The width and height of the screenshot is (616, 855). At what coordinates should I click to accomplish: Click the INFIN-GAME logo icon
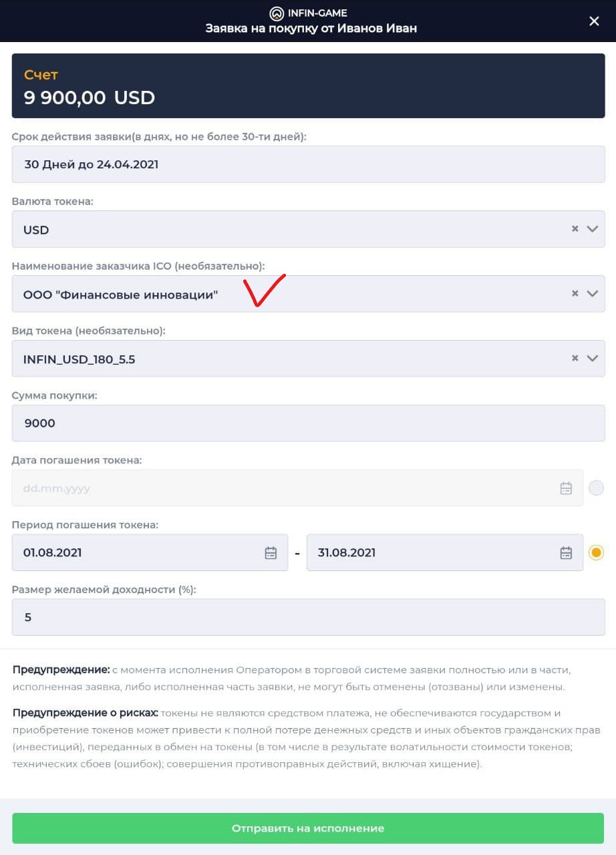point(277,13)
